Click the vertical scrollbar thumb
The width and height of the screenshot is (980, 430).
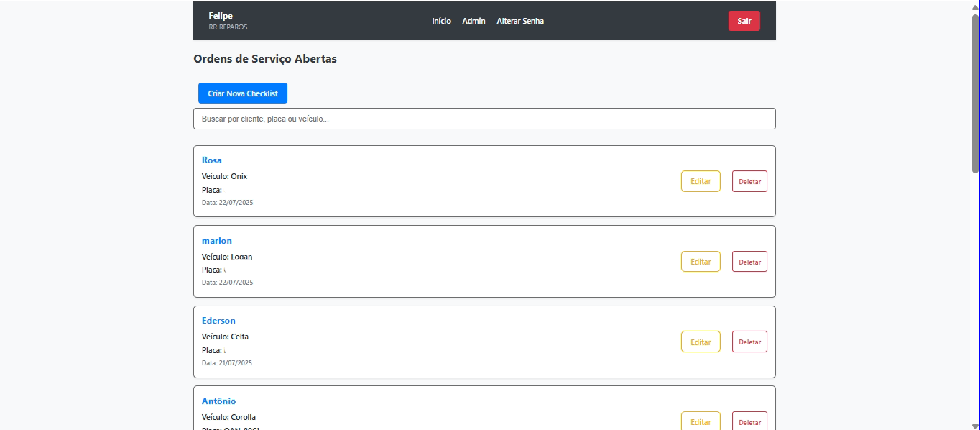(975, 93)
